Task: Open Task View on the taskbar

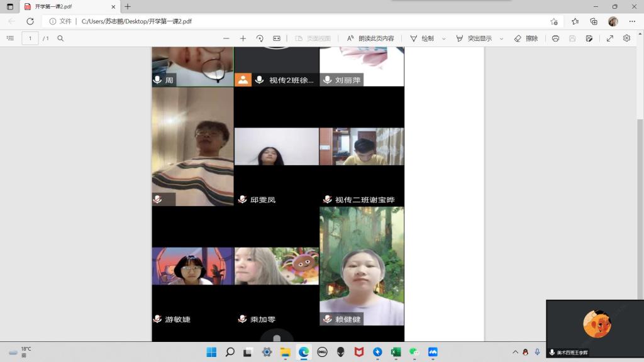Action: pyautogui.click(x=248, y=352)
